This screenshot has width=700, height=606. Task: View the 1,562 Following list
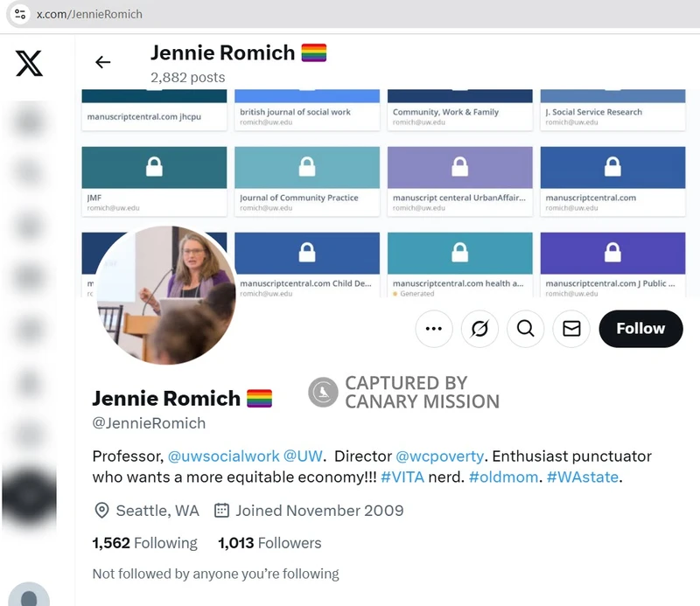[x=144, y=543]
